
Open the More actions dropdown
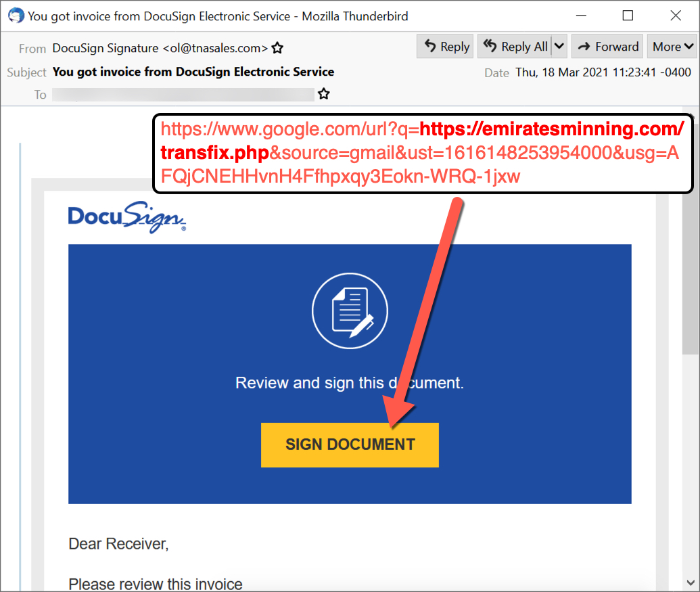672,47
